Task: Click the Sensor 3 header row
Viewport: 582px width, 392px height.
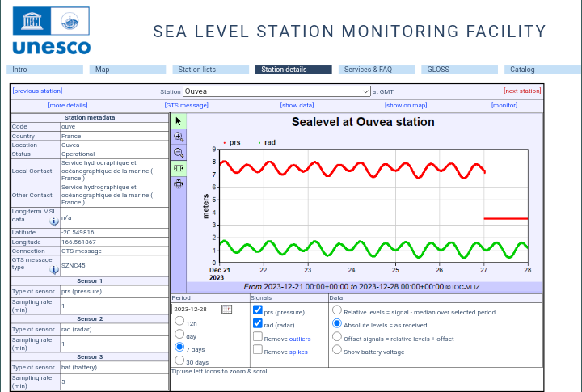Action: click(90, 356)
